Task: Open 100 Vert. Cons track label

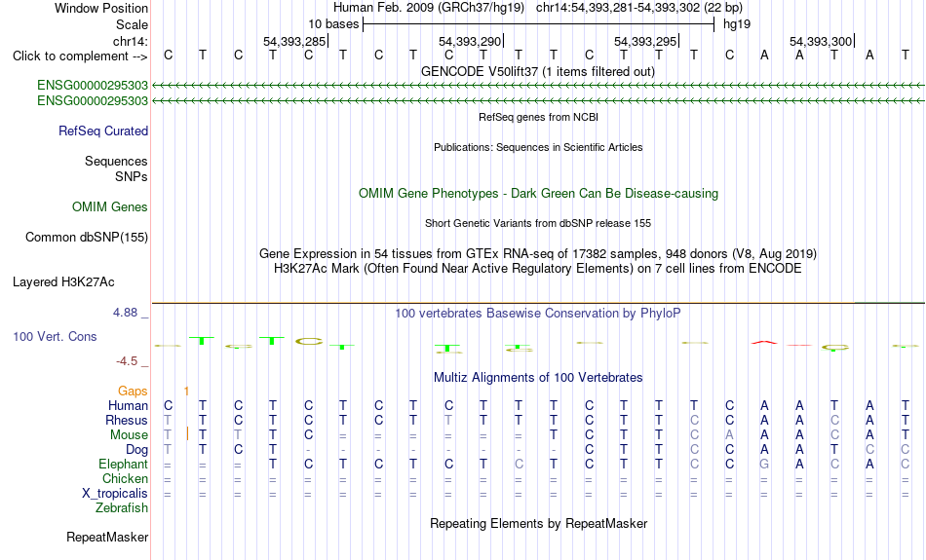Action: [55, 336]
